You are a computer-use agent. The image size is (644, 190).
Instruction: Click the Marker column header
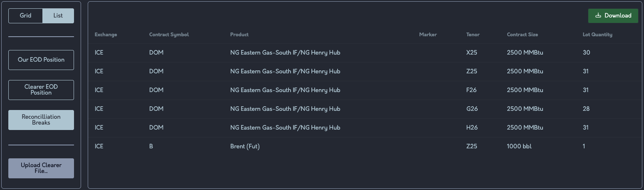[428, 35]
